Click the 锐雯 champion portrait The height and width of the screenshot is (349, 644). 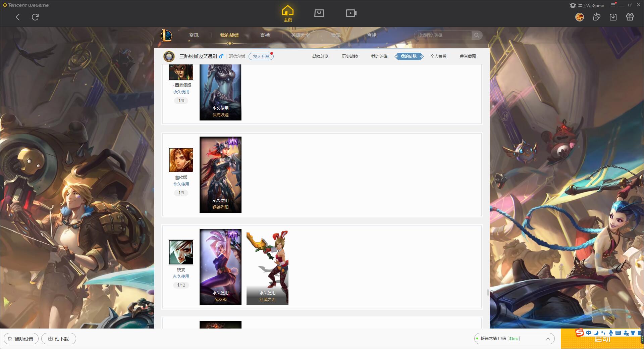pos(181,252)
